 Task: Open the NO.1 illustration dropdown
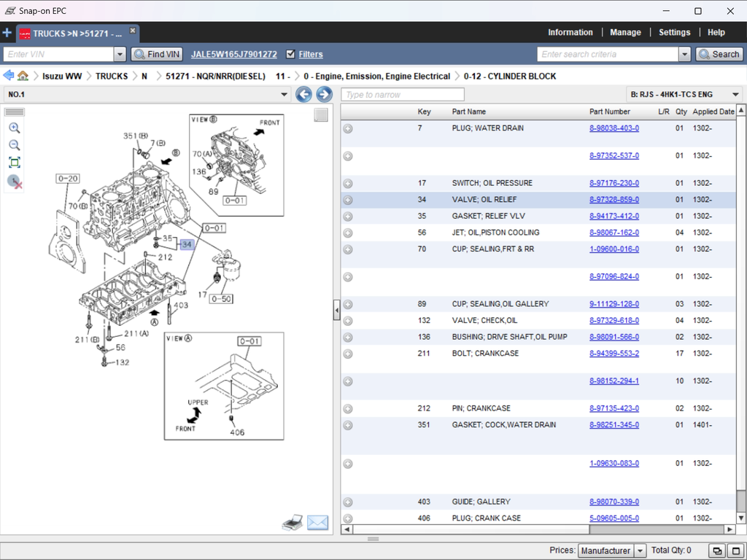pos(285,94)
